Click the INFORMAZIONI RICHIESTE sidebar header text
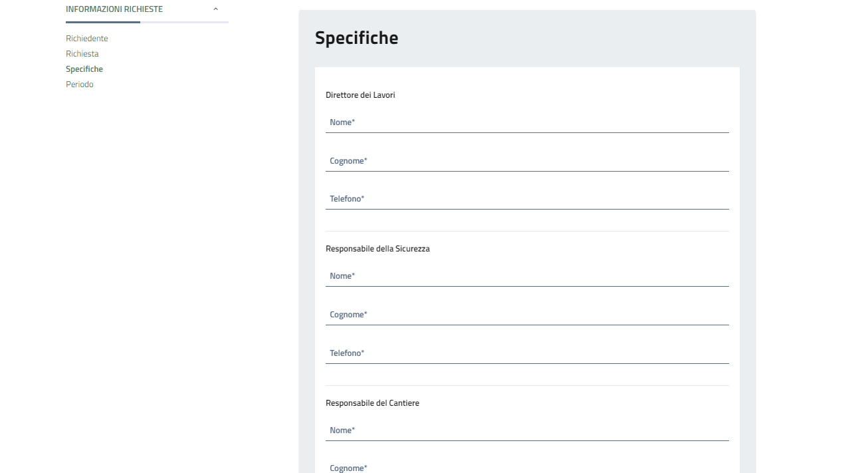Viewport: 868px width, 473px height. [x=114, y=9]
